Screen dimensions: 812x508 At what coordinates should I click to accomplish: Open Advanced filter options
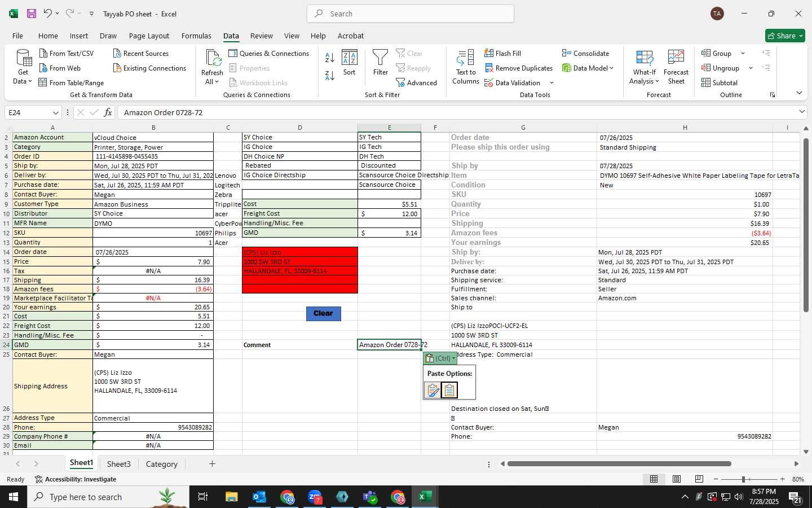point(416,83)
